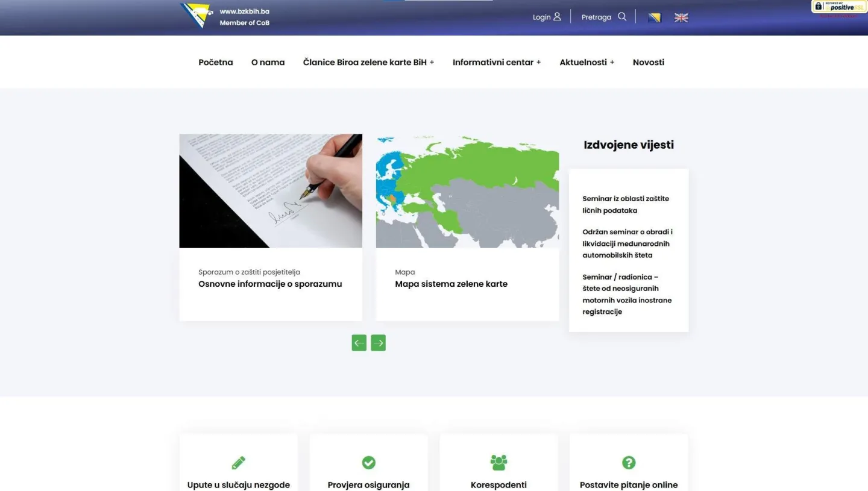Screen dimensions: 868x491
Task: Open the Početna menu item
Action: click(x=216, y=62)
